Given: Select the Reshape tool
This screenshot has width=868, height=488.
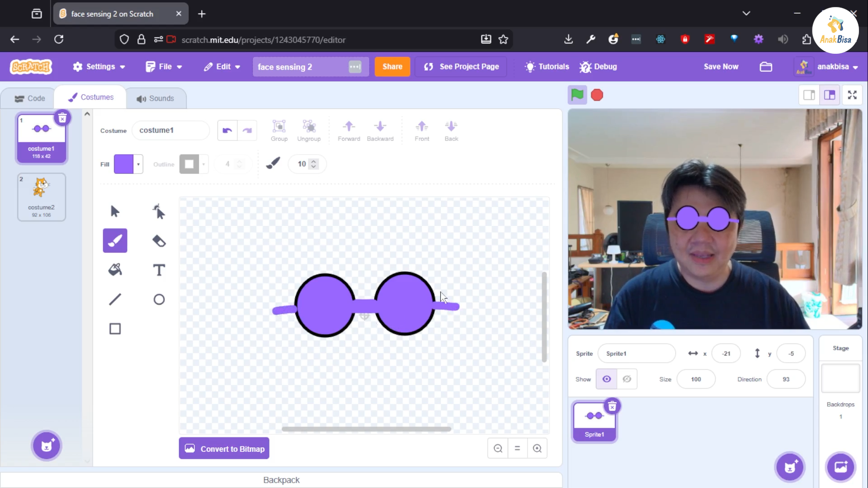Looking at the screenshot, I should [159, 211].
